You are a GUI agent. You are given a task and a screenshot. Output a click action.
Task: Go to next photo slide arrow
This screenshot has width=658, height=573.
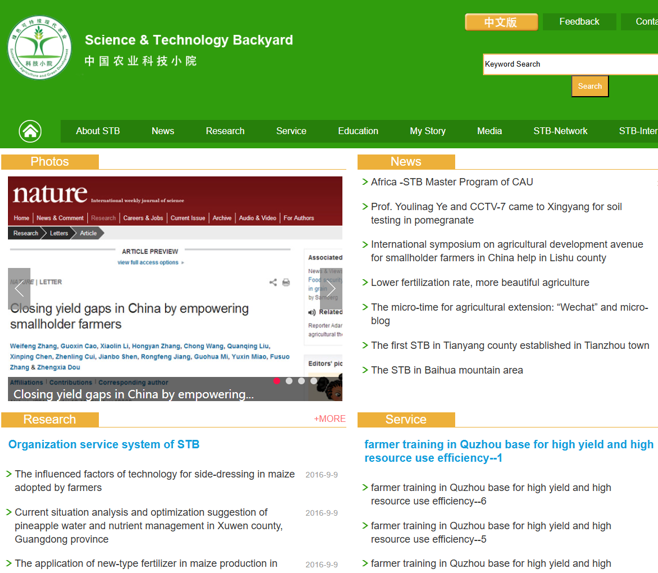pyautogui.click(x=331, y=288)
